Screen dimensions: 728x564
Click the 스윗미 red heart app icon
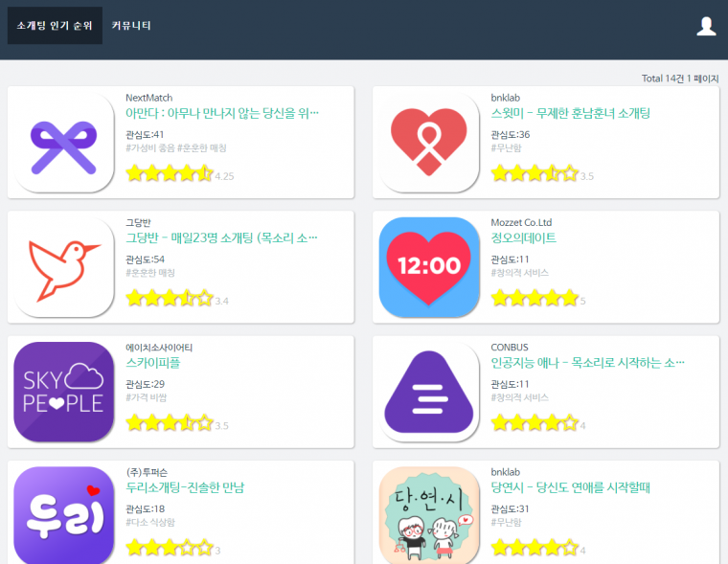pos(429,142)
